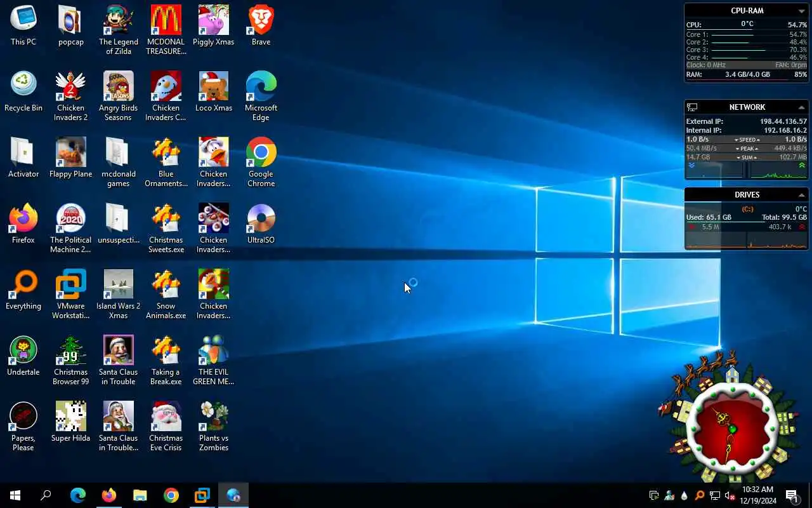
Task: Open File Explorer from the taskbar
Action: pyautogui.click(x=140, y=495)
